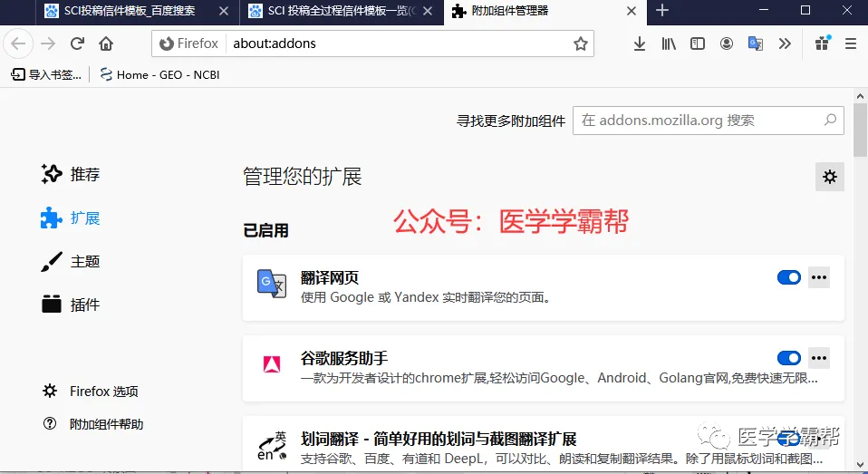This screenshot has height=474, width=868.
Task: Reload the current page
Action: (x=77, y=44)
